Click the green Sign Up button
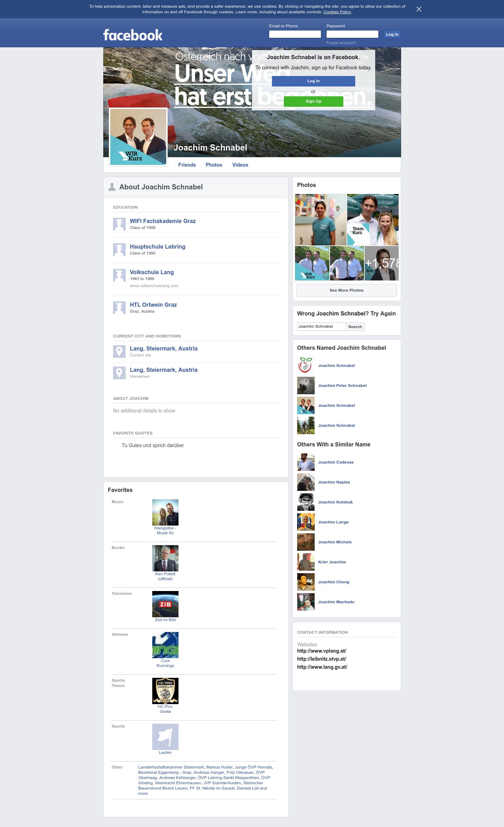 (x=314, y=101)
